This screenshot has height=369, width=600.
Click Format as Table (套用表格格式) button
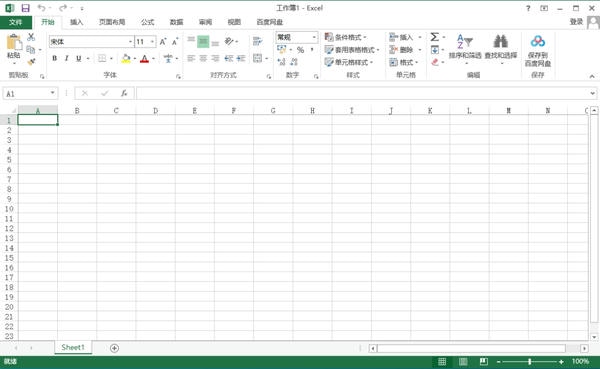[x=352, y=50]
